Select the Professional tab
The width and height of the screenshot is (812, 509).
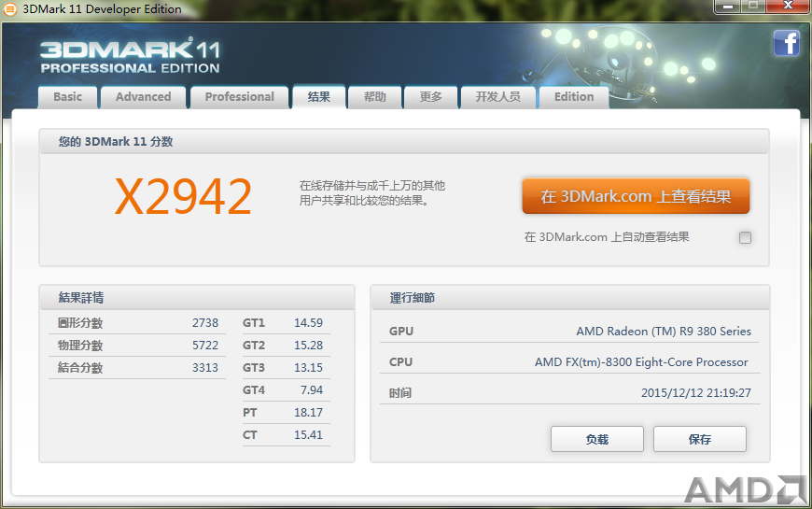[239, 97]
